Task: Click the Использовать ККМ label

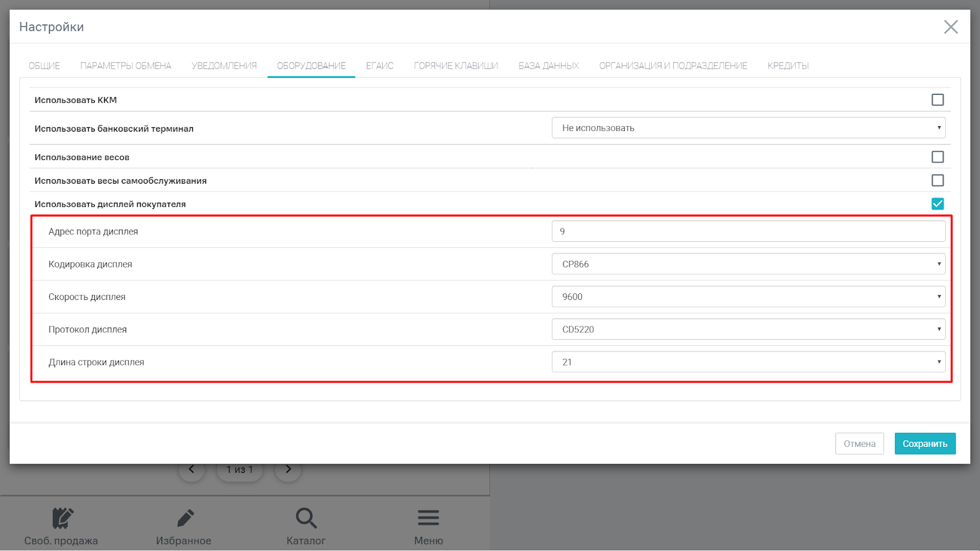Action: tap(75, 100)
